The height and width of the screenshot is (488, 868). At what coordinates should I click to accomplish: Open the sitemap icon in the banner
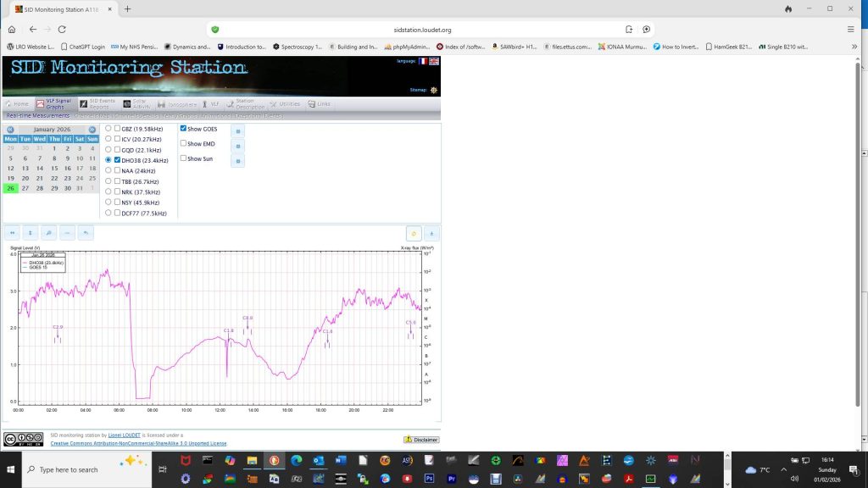(x=434, y=89)
